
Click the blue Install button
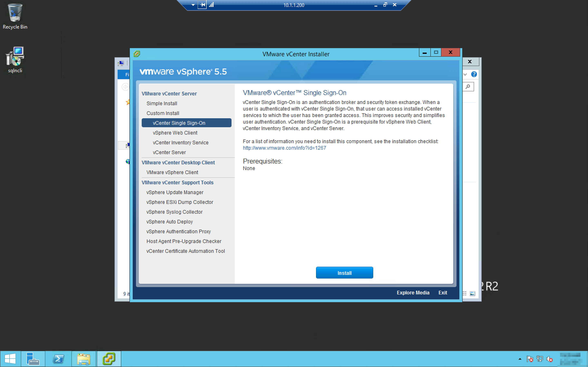pyautogui.click(x=344, y=273)
